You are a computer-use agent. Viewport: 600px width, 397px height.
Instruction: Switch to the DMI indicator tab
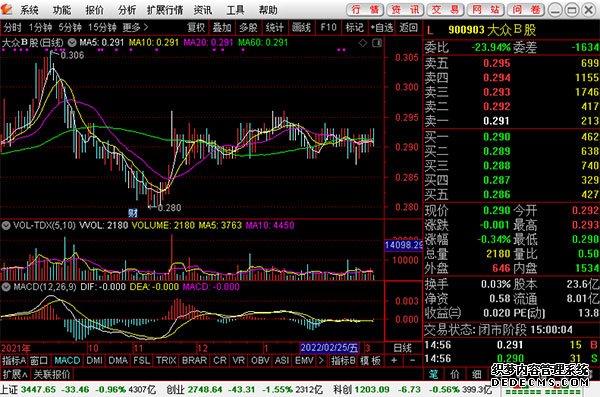point(94,360)
